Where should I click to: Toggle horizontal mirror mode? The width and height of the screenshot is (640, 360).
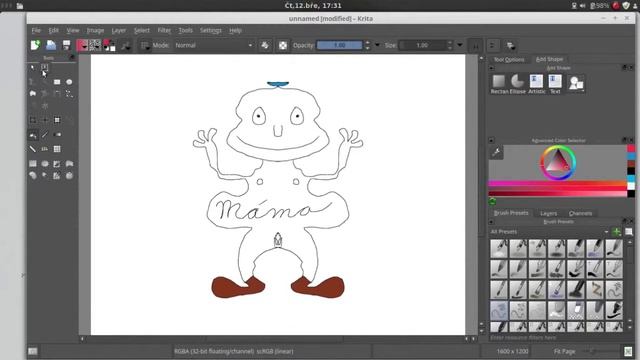pos(476,45)
